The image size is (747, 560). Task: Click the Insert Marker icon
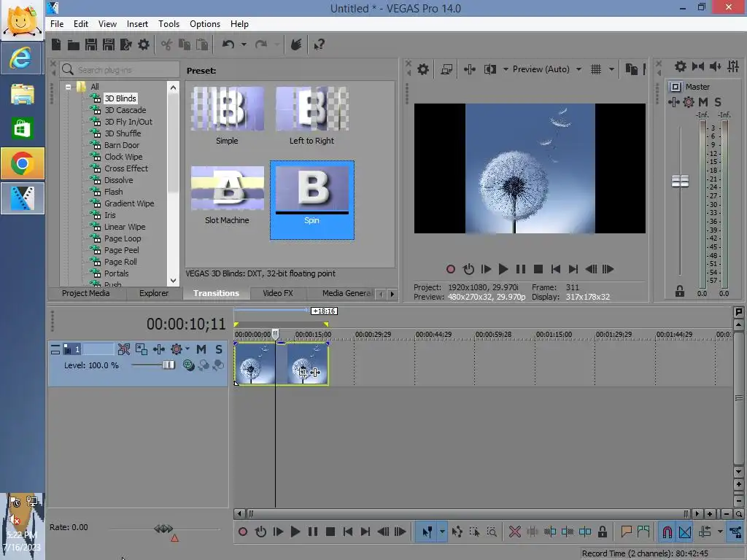click(x=626, y=532)
